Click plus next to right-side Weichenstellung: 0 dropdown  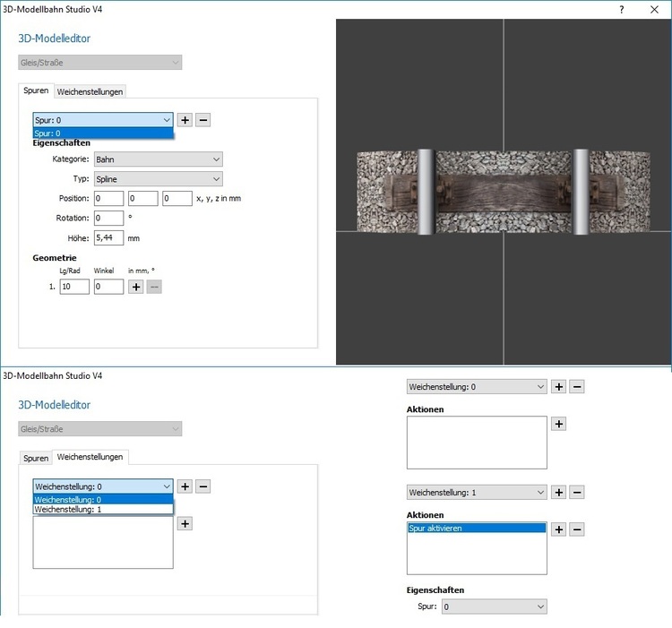[558, 387]
